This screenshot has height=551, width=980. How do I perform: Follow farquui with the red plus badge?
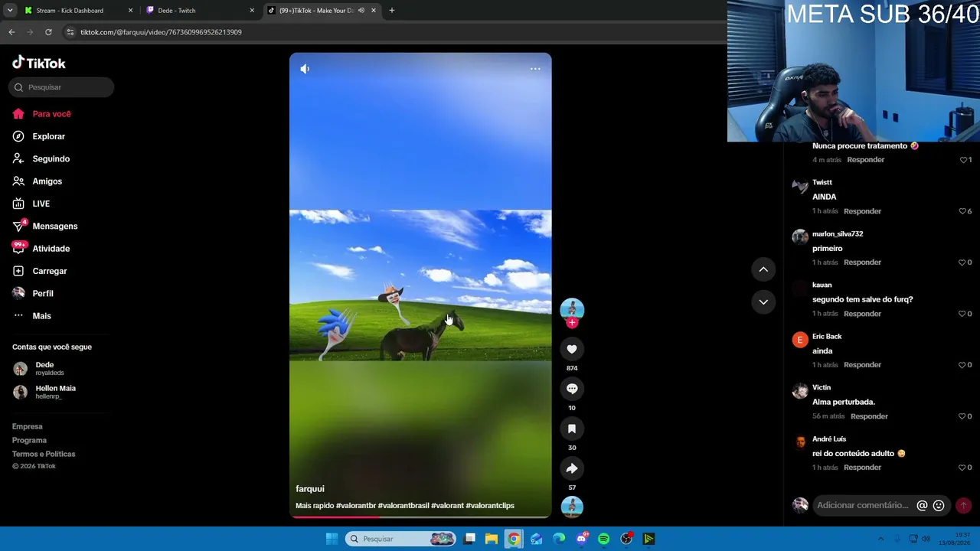coord(572,323)
